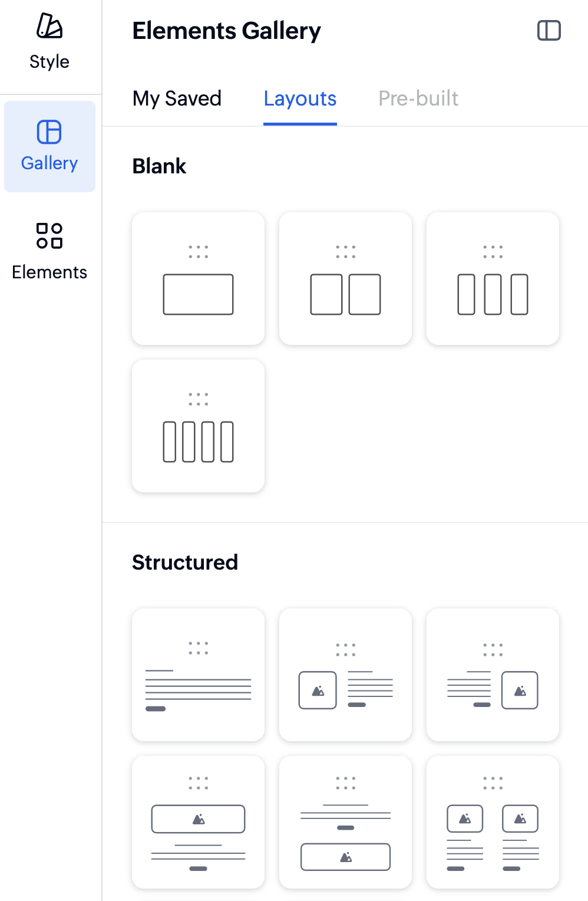Screen dimensions: 588x901
Task: Choose the blank two-column layout
Action: click(x=345, y=278)
